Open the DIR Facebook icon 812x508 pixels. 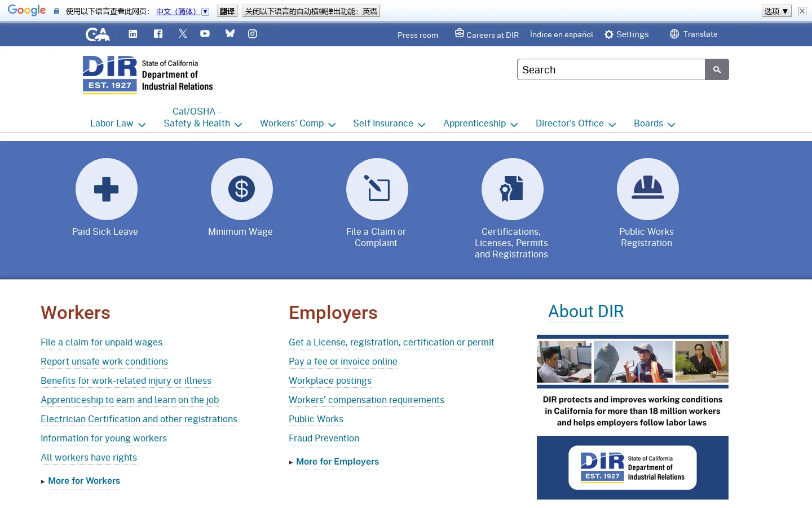[x=158, y=34]
